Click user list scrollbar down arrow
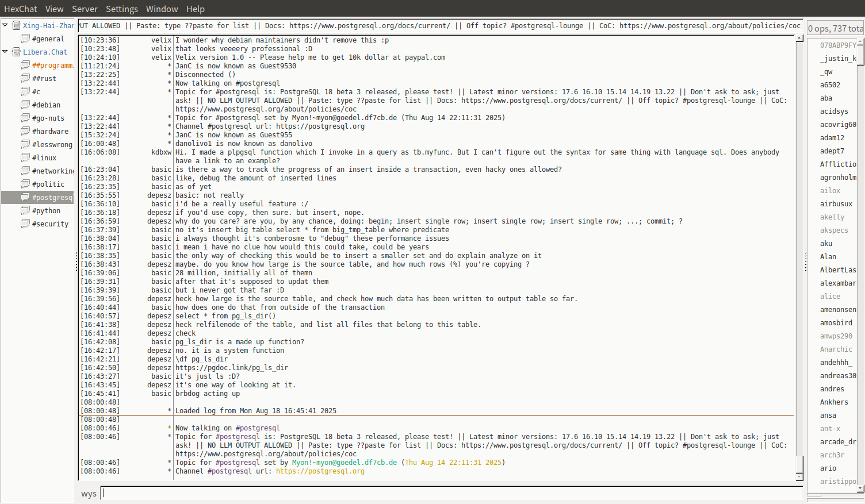The height and width of the screenshot is (504, 865). [860, 488]
